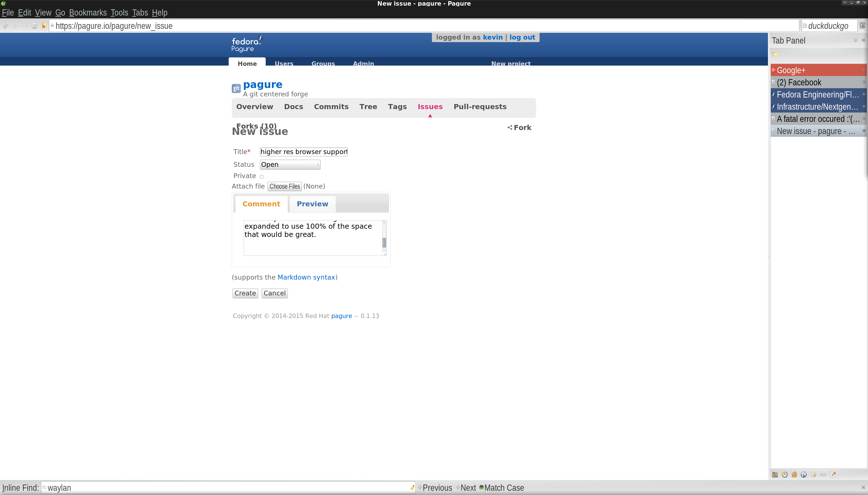Open the page-with-hand panel icon in sidebar footer
This screenshot has height=495, width=868.
pos(813,475)
